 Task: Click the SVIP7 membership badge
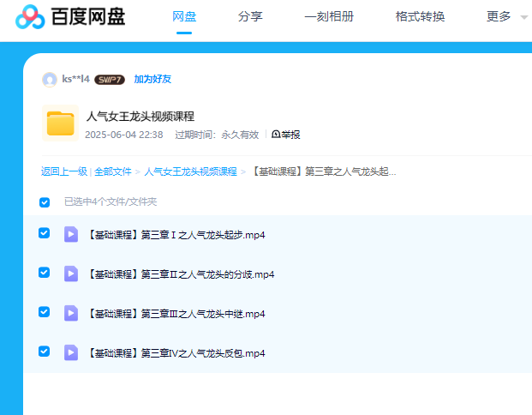[109, 80]
